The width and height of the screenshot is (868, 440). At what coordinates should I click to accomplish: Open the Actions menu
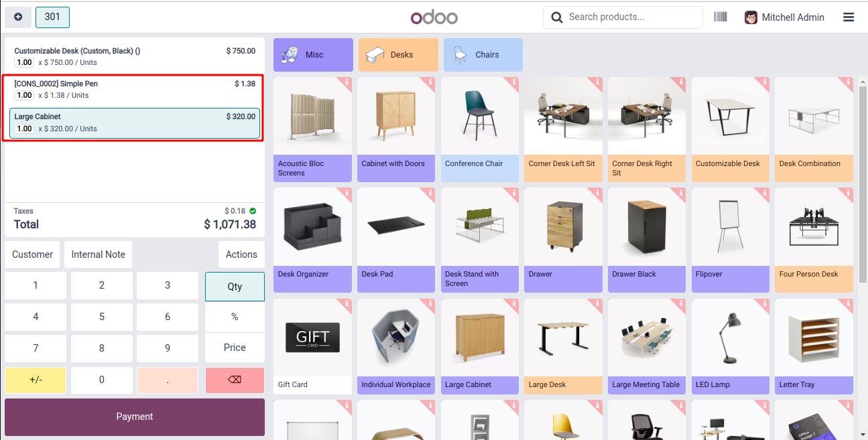pyautogui.click(x=241, y=254)
